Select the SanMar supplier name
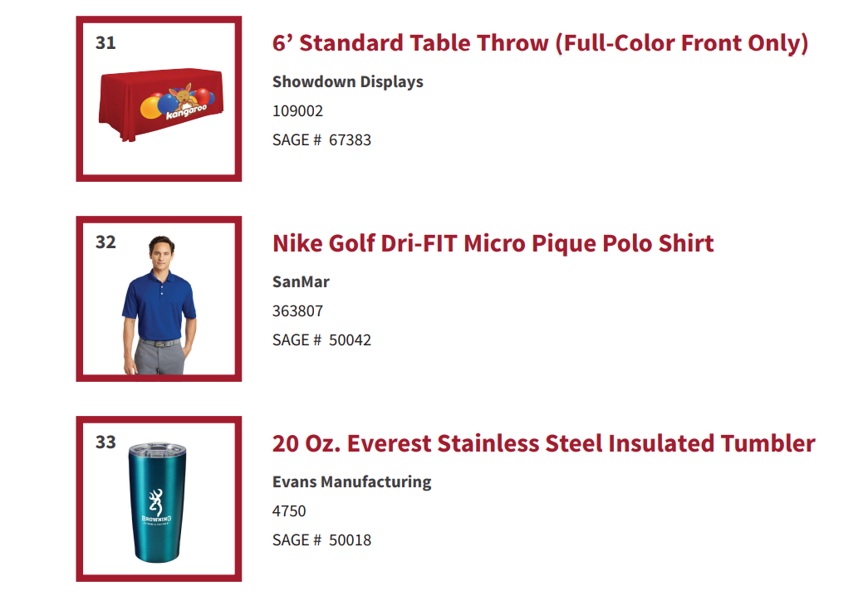The height and width of the screenshot is (606, 868). [x=301, y=281]
